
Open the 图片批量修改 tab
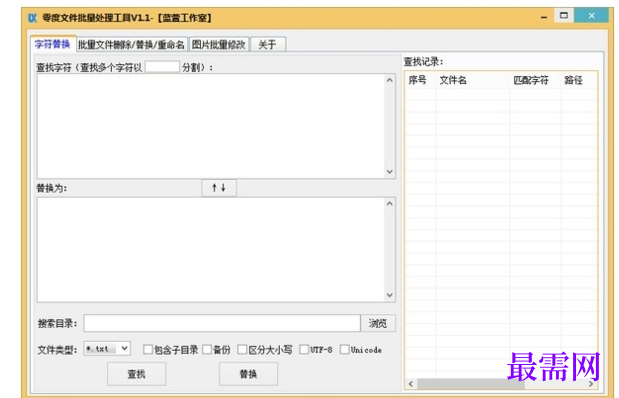pyautogui.click(x=219, y=45)
